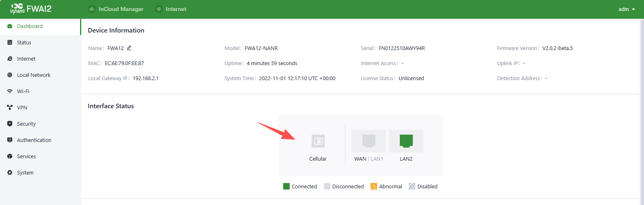
Task: Click the green Connected legend swatch
Action: tap(286, 186)
